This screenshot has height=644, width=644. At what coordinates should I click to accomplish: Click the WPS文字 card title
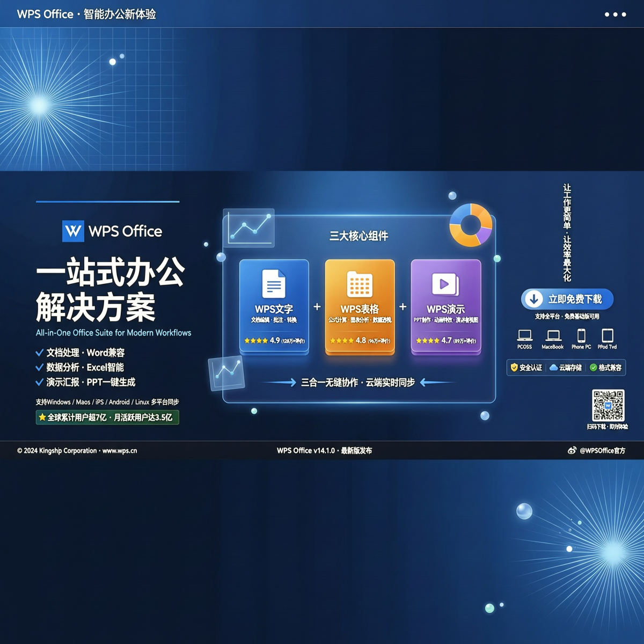click(x=274, y=309)
